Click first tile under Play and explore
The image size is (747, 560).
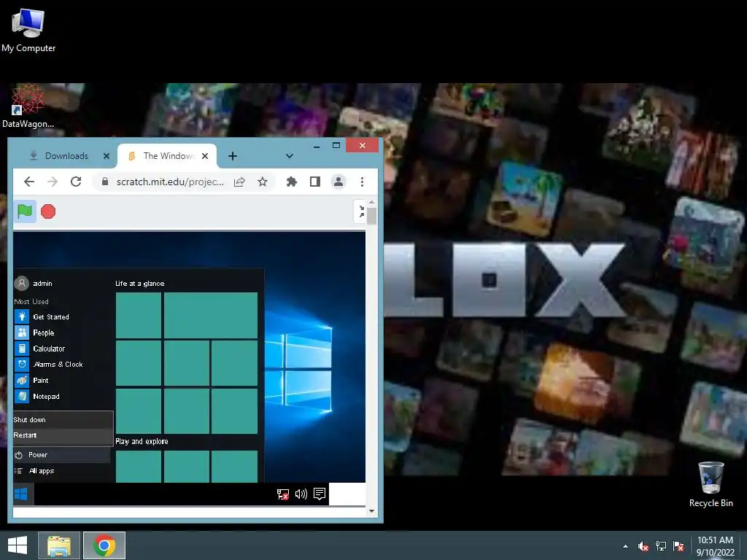coord(138,466)
